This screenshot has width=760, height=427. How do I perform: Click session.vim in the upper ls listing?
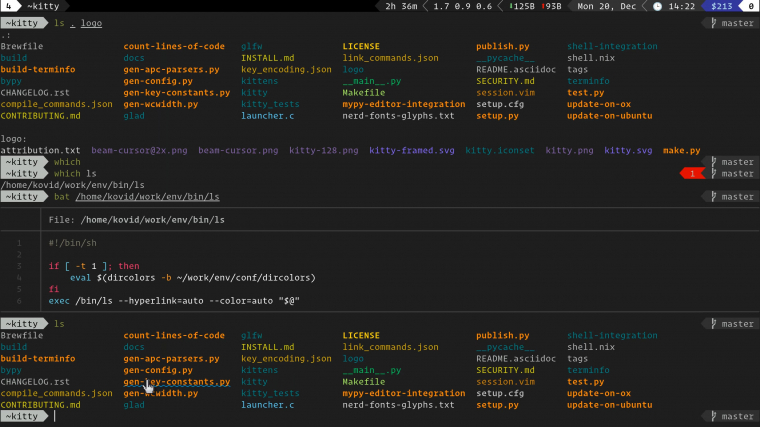click(x=505, y=93)
